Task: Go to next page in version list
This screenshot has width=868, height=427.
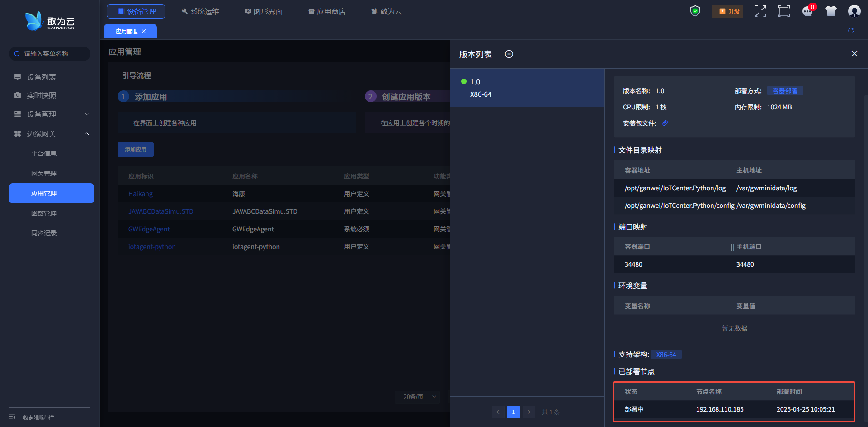Action: [x=529, y=412]
